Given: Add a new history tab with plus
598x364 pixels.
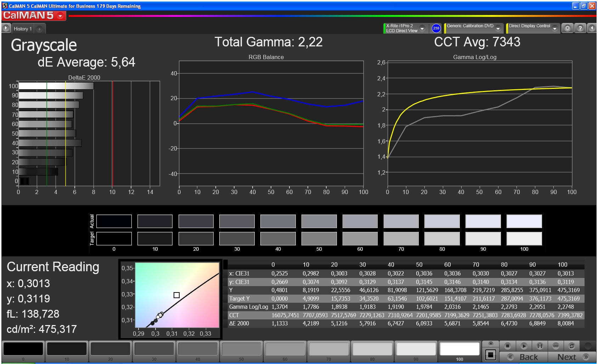Looking at the screenshot, I should click(x=39, y=29).
